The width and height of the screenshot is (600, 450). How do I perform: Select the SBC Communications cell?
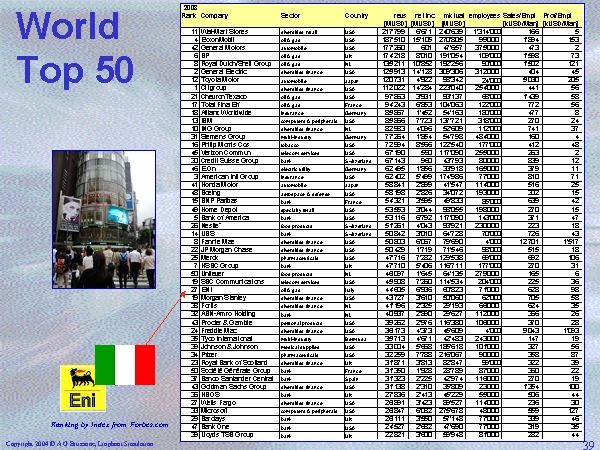[240, 282]
